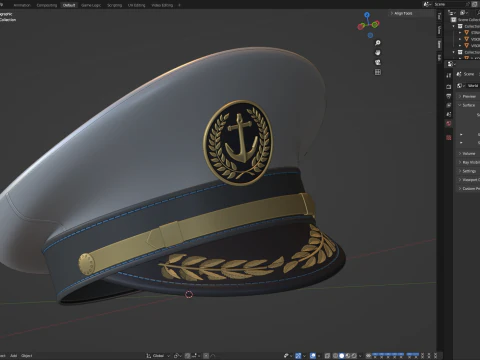Image resolution: width=480 pixels, height=360 pixels.
Task: Open the Scripting workspace tab
Action: tap(114, 5)
